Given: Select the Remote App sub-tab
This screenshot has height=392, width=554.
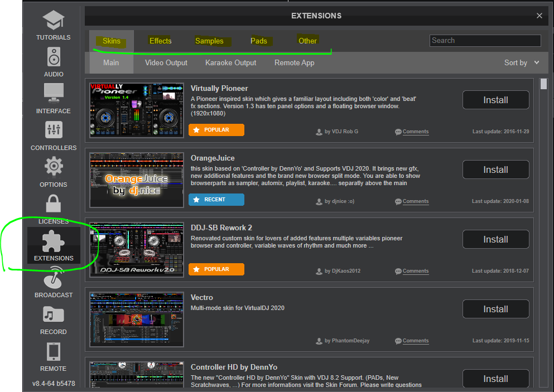Looking at the screenshot, I should point(295,63).
